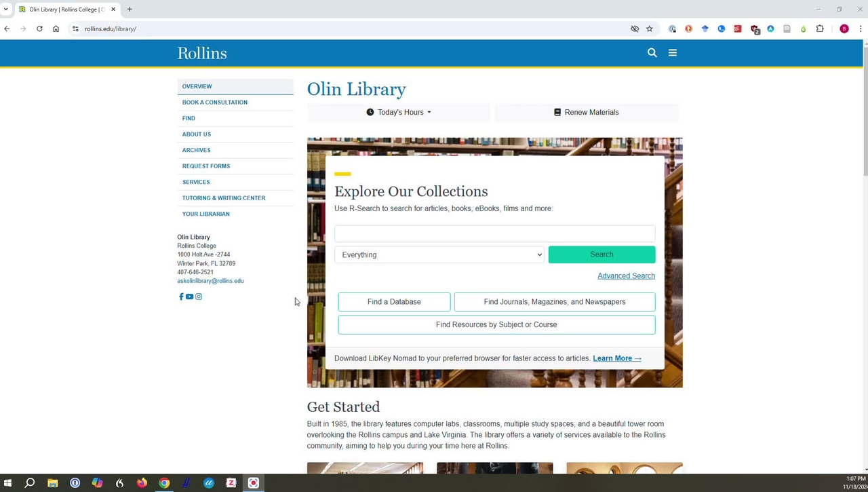Click the Olin Library page heading
Viewport: 868px width, 492px height.
click(357, 89)
